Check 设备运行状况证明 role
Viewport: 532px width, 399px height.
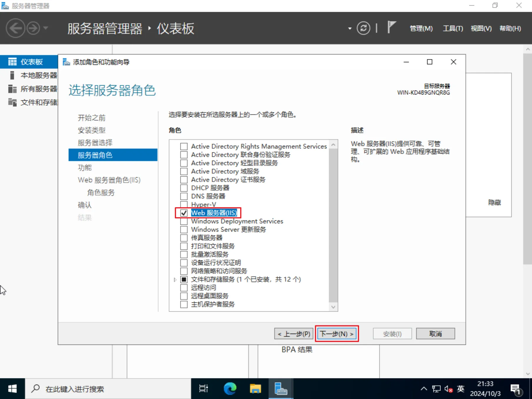coord(184,262)
